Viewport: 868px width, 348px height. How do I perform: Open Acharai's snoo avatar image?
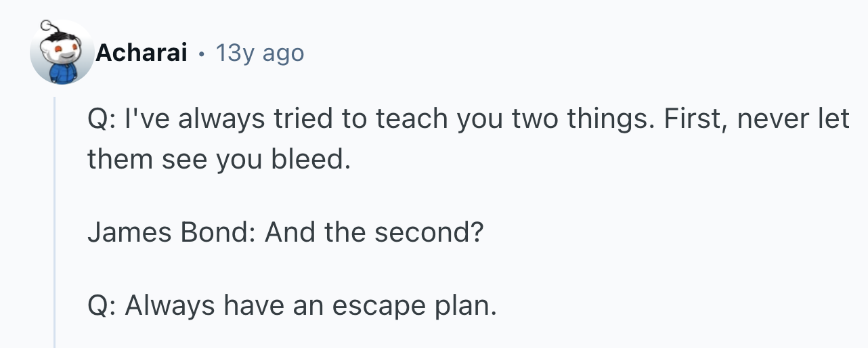pyautogui.click(x=61, y=52)
